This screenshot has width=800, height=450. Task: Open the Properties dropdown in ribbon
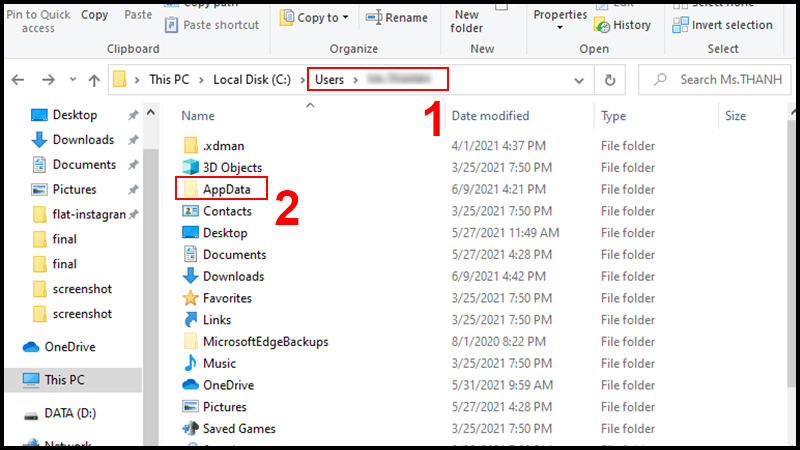[x=560, y=20]
